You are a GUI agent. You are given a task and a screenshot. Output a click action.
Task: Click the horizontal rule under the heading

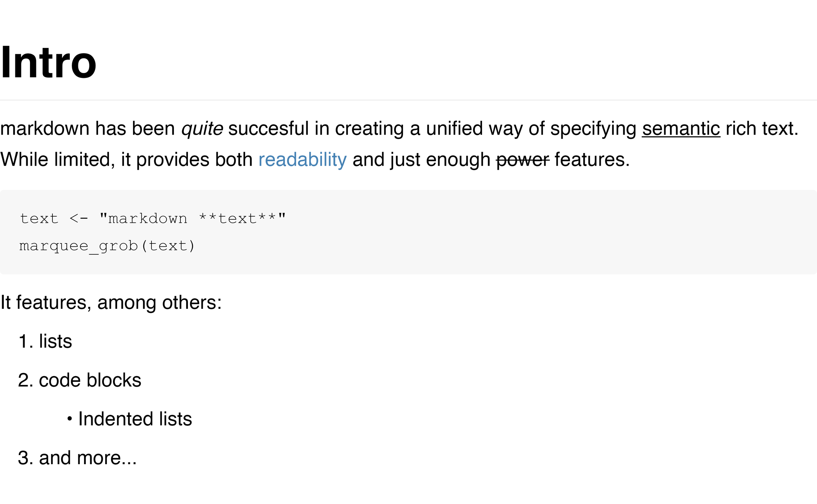[x=408, y=100]
